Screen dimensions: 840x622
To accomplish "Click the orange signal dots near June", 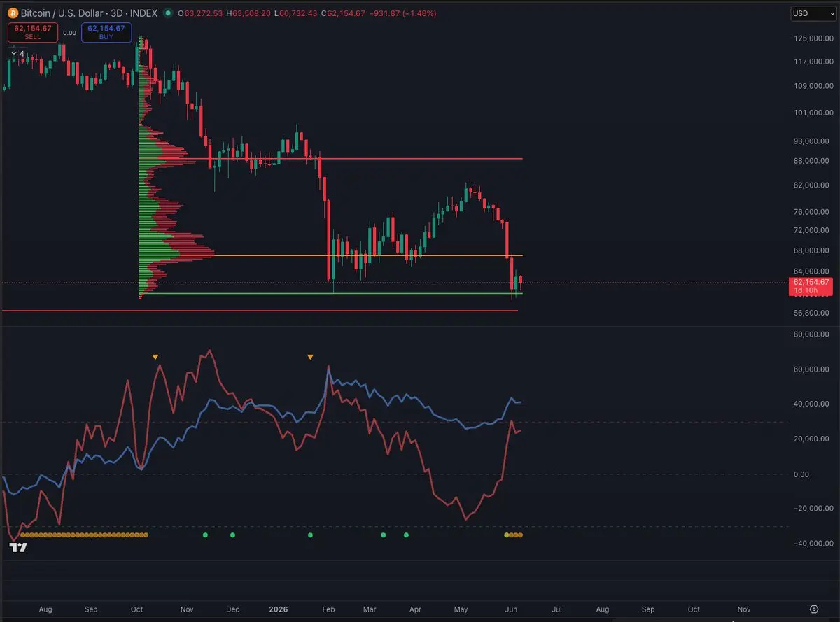I will (514, 535).
